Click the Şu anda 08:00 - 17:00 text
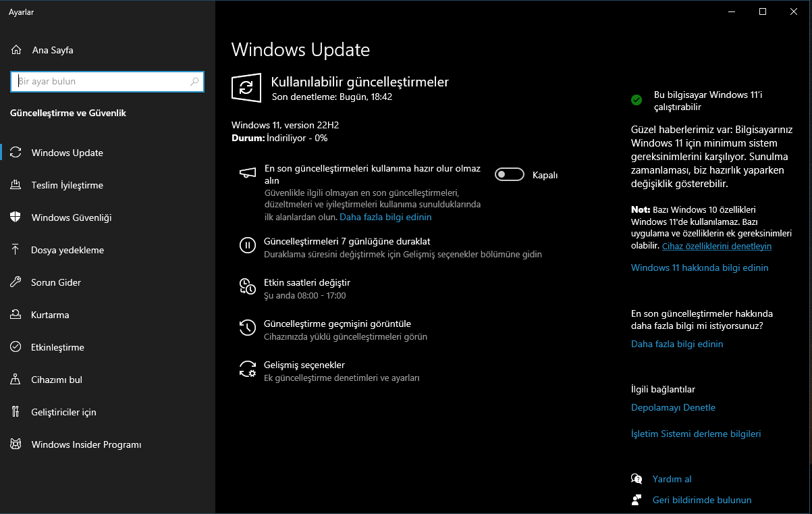This screenshot has height=514, width=812. tap(304, 296)
